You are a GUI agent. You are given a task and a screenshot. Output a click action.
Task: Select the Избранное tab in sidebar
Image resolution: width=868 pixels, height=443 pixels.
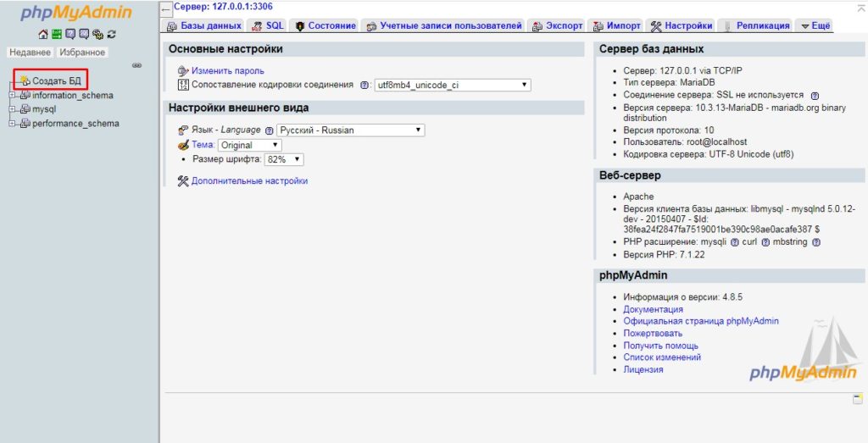pos(82,52)
